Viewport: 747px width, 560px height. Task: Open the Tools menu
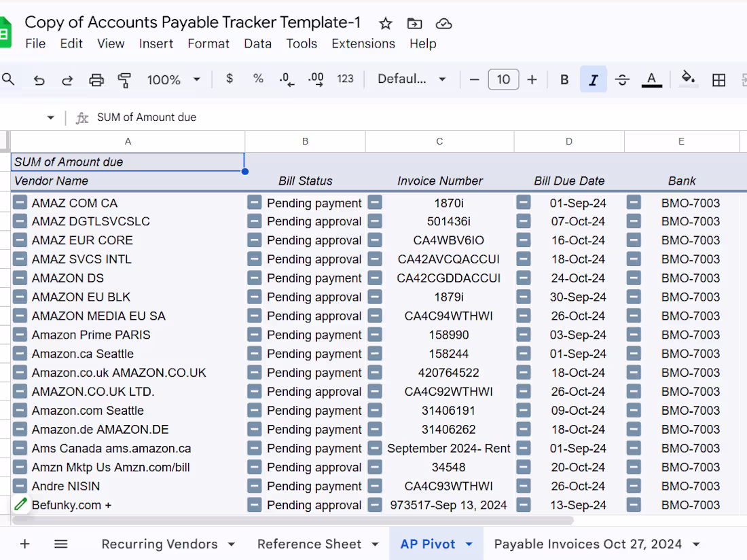[x=301, y=44]
